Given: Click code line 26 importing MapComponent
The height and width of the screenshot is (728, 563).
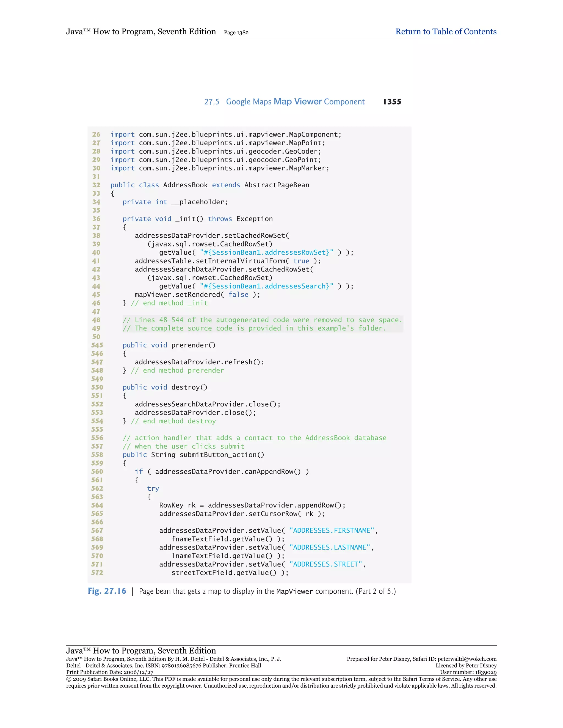Looking at the screenshot, I should point(226,134).
